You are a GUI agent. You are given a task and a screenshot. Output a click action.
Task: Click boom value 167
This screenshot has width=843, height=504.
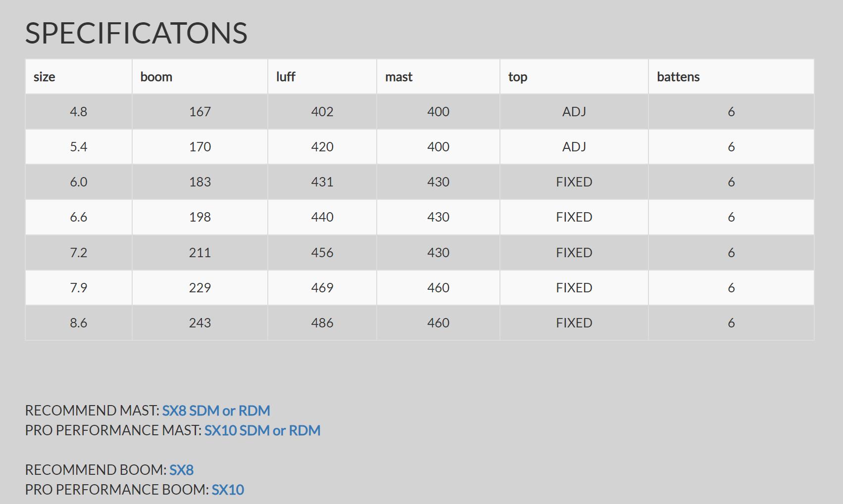200,112
